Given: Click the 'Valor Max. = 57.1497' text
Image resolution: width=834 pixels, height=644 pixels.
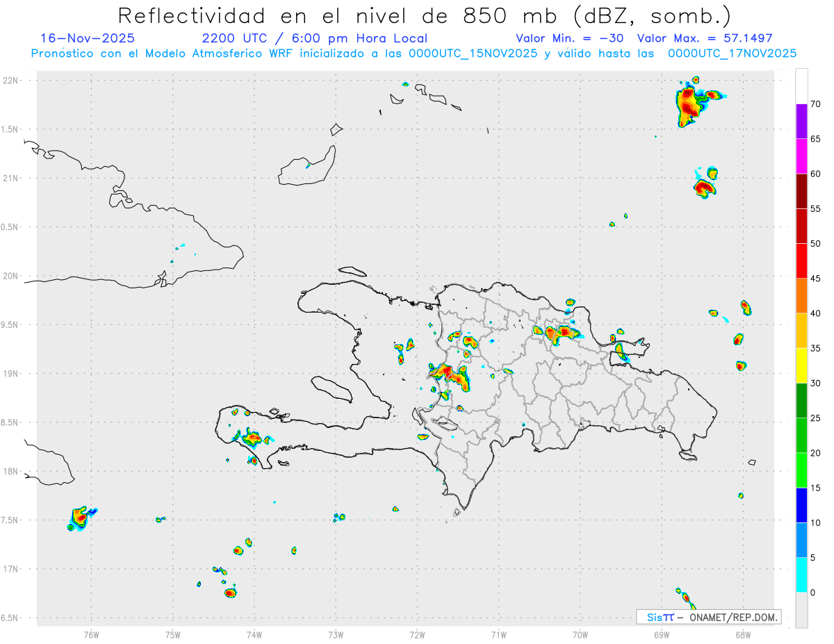Looking at the screenshot, I should tap(704, 38).
